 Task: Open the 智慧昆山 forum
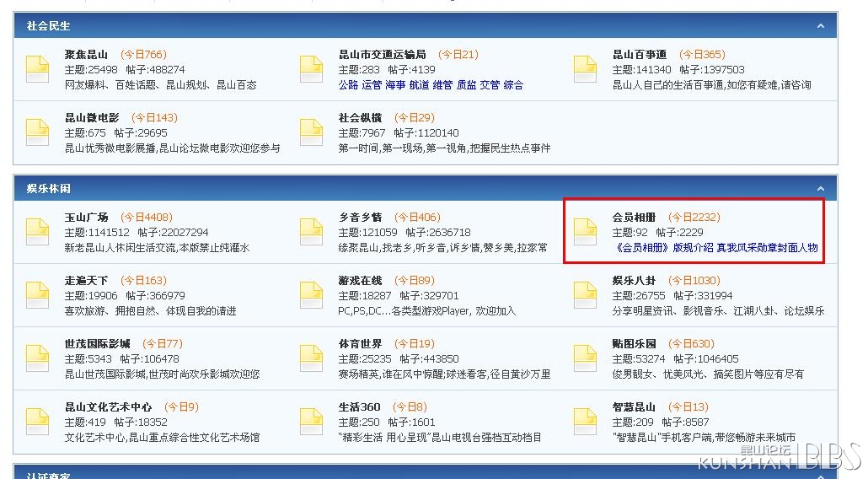[634, 406]
